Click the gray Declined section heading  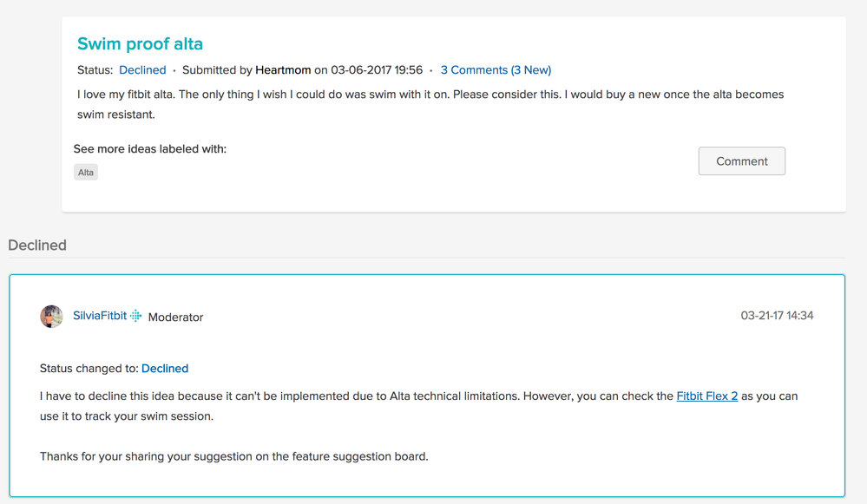click(x=37, y=245)
